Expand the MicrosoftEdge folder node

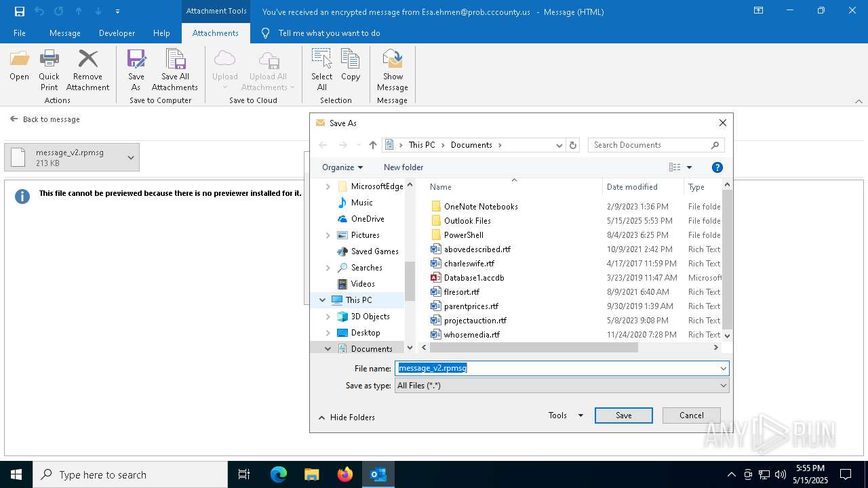tap(328, 186)
